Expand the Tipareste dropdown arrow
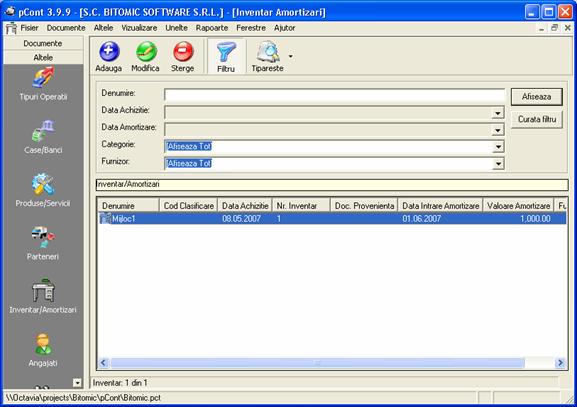This screenshot has height=407, width=577. [291, 56]
